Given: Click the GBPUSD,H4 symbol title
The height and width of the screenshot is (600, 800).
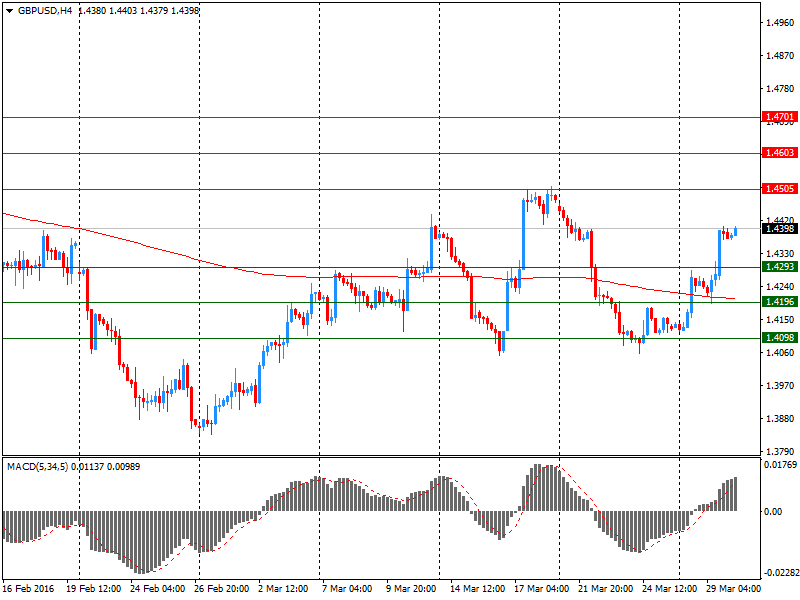Looking at the screenshot, I should [45, 10].
